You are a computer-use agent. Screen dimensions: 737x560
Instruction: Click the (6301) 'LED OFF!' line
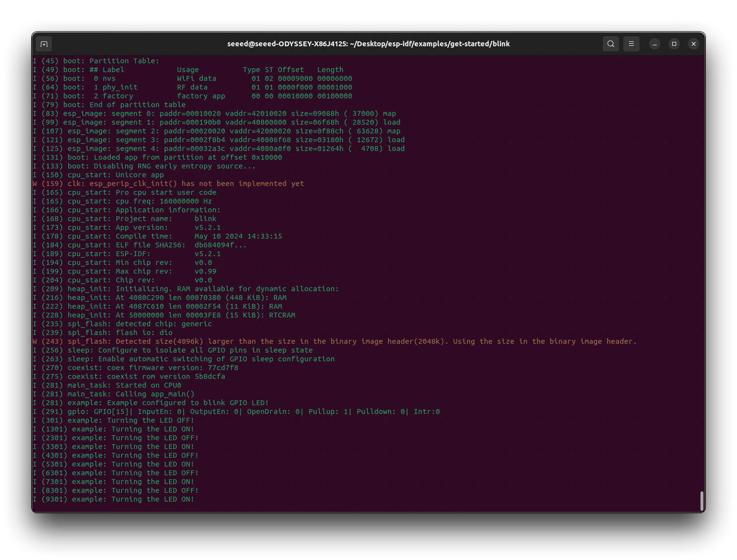(116, 473)
